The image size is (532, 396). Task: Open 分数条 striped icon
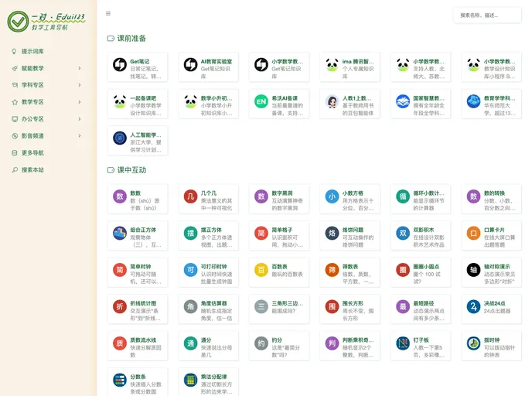pos(120,380)
